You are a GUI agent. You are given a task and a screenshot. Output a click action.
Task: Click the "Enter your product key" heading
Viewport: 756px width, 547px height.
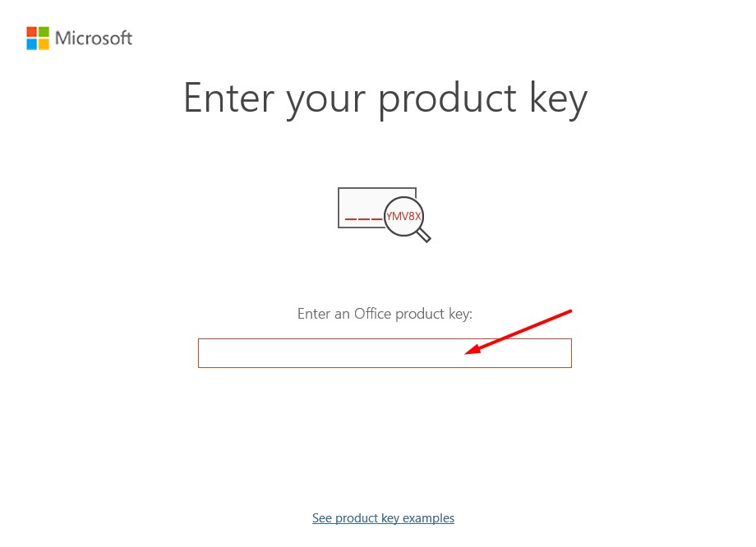tap(385, 98)
